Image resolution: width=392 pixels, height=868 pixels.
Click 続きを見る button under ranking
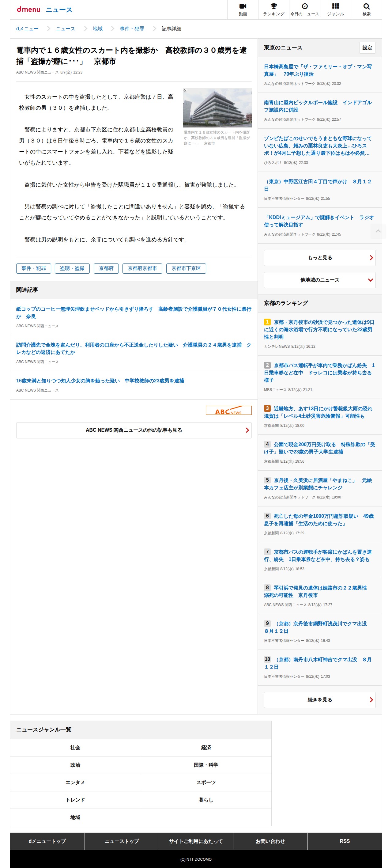coord(320,700)
